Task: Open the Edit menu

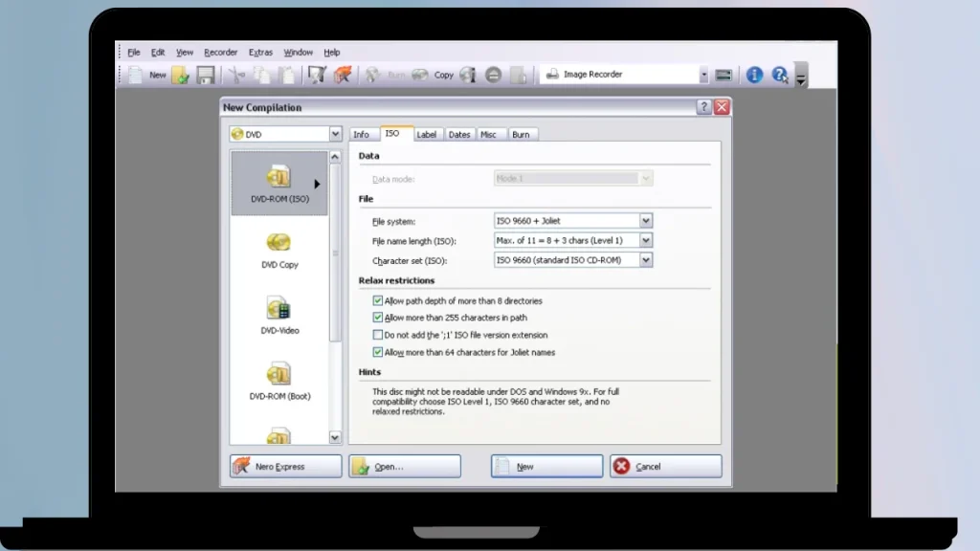Action: tap(158, 53)
